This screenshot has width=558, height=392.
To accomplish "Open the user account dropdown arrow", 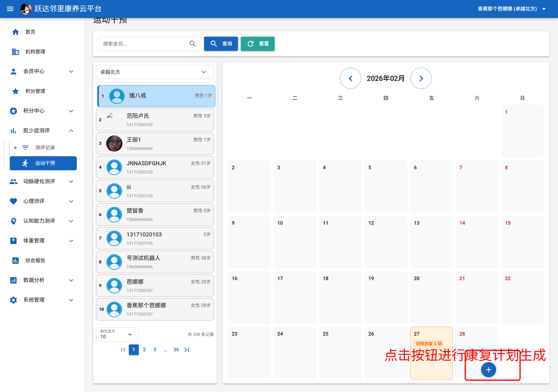I will 544,9.
